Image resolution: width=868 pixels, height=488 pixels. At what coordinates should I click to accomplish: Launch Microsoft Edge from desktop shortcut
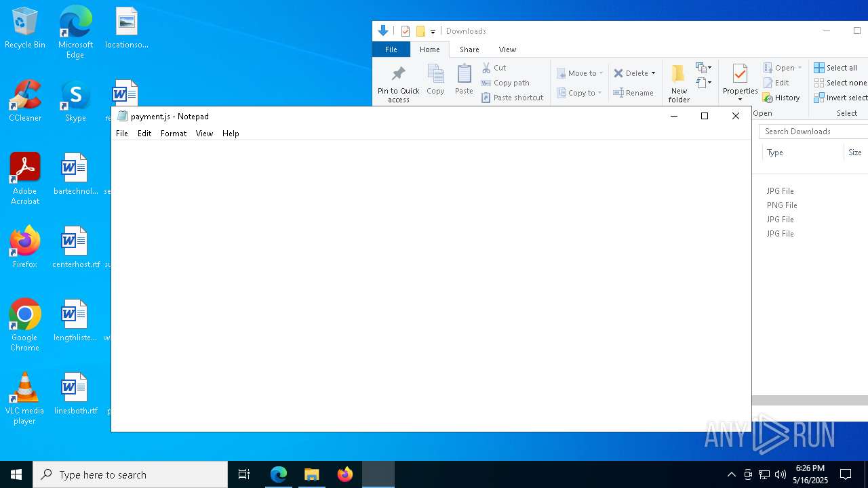[75, 32]
